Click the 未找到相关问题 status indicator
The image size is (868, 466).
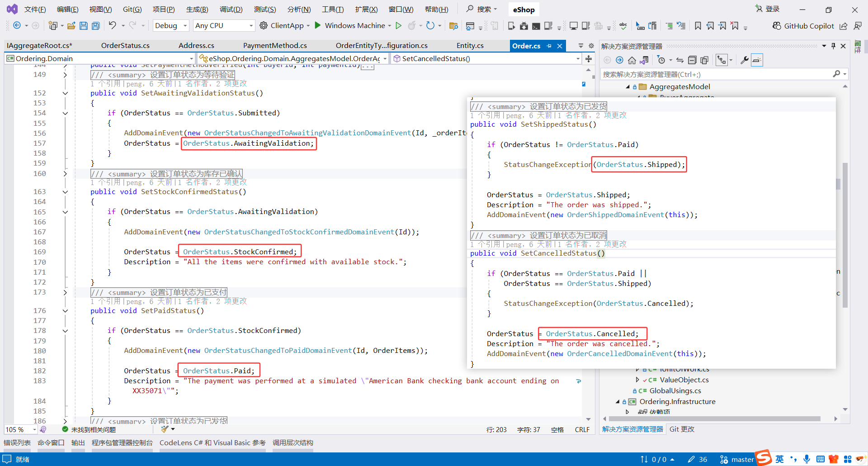pos(89,430)
